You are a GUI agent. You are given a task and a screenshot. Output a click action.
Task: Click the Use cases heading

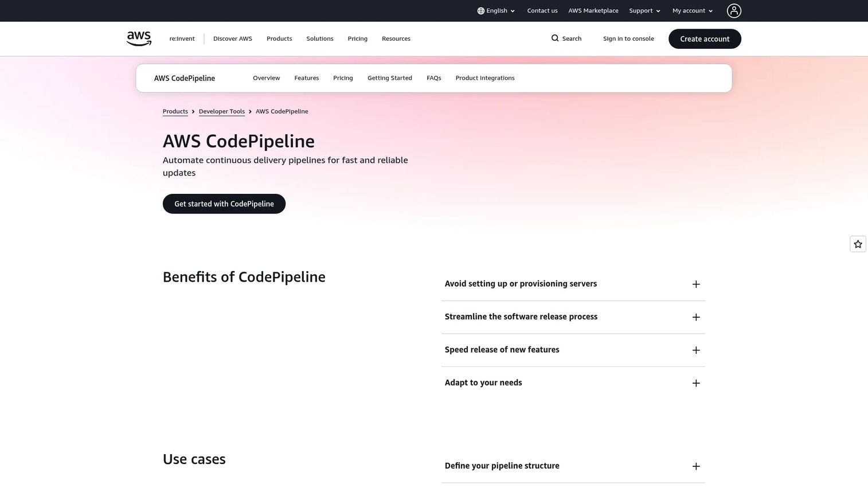pyautogui.click(x=194, y=459)
